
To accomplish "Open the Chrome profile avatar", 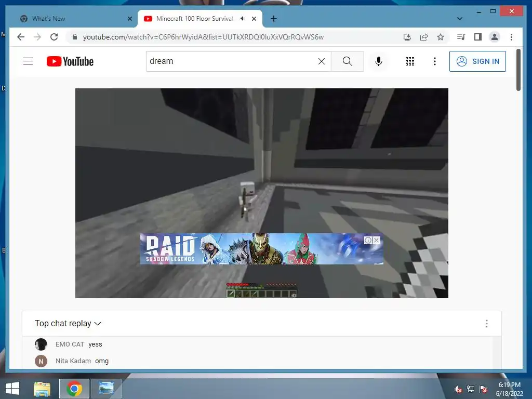I will pyautogui.click(x=495, y=37).
